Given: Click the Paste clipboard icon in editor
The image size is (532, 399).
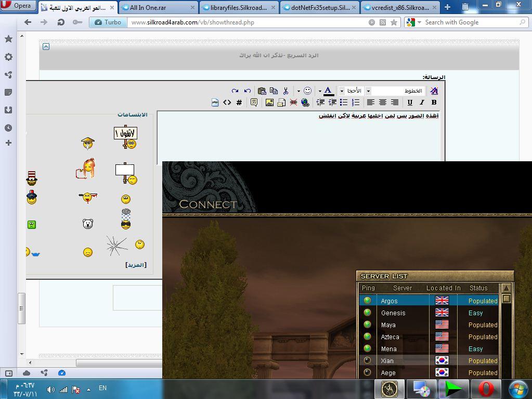Looking at the screenshot, I should (262, 91).
